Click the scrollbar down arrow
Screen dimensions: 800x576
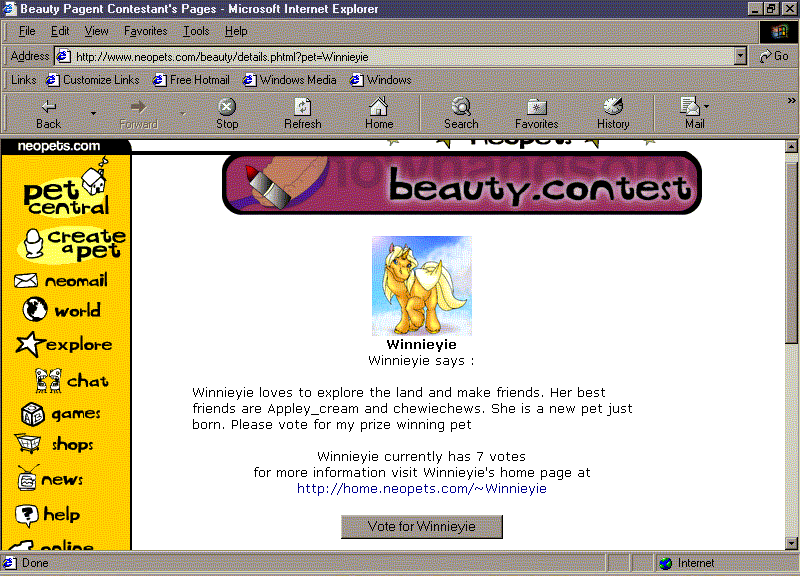pyautogui.click(x=791, y=543)
